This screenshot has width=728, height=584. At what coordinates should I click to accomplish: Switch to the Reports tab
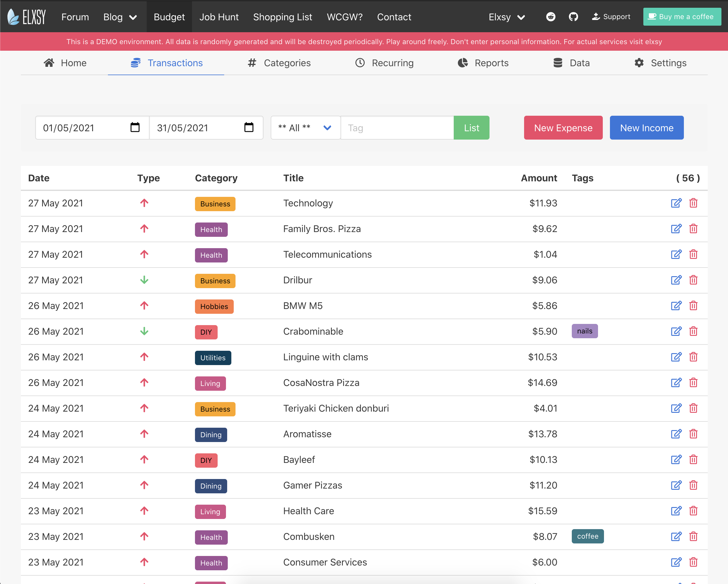coord(483,63)
